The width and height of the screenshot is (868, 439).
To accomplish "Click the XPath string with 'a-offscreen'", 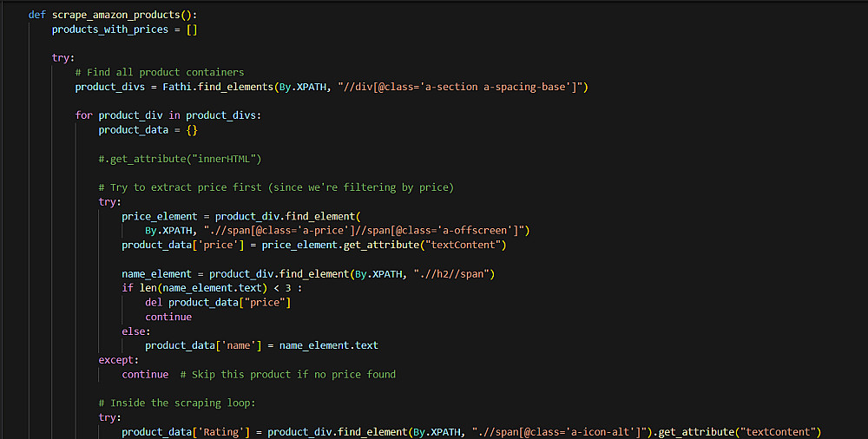I will [364, 230].
